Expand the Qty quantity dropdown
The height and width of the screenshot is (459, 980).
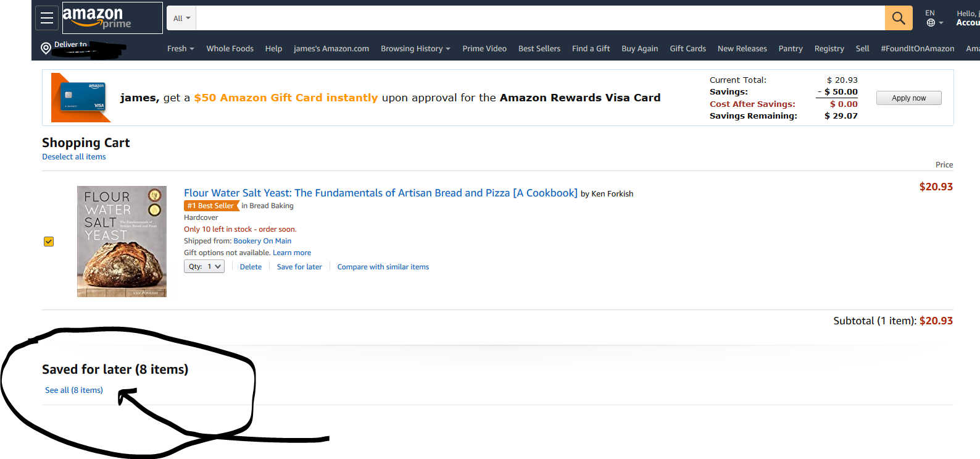(x=204, y=266)
